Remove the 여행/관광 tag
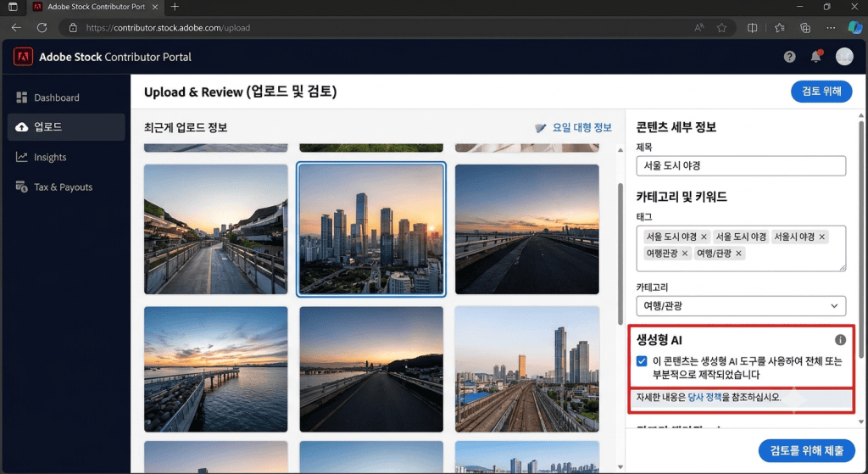The image size is (868, 474). 738,254
